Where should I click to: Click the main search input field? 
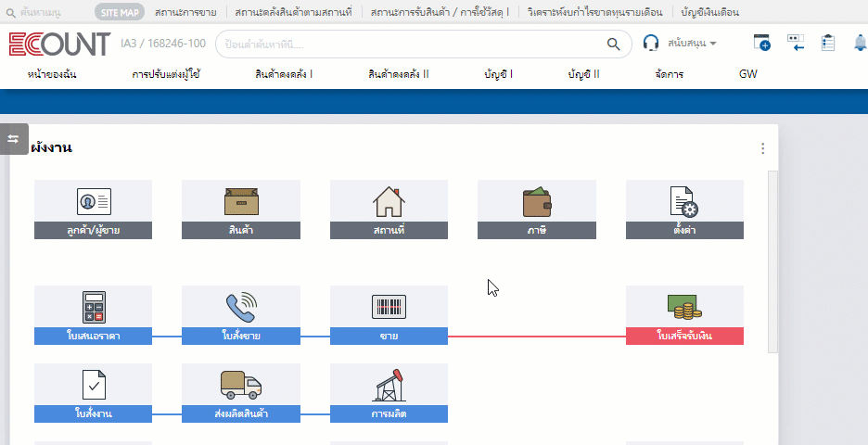tap(408, 44)
